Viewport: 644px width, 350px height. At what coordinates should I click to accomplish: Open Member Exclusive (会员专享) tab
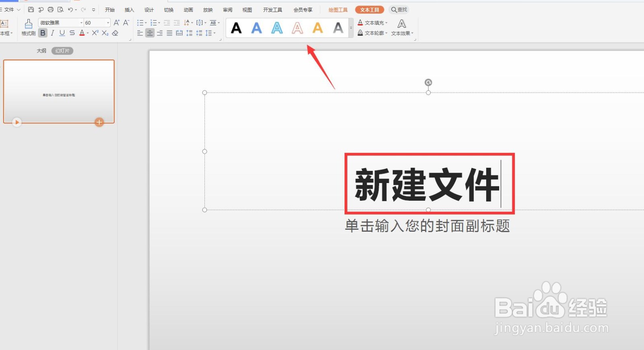click(303, 10)
